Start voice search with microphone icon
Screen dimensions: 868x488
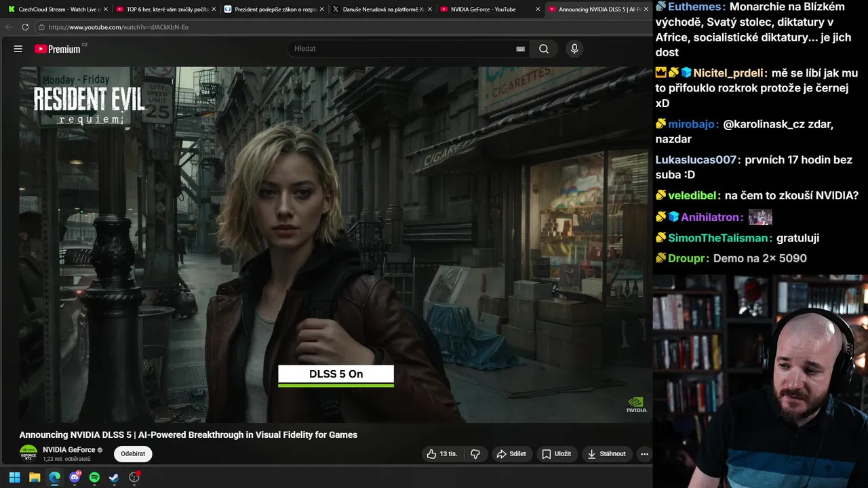[574, 49]
